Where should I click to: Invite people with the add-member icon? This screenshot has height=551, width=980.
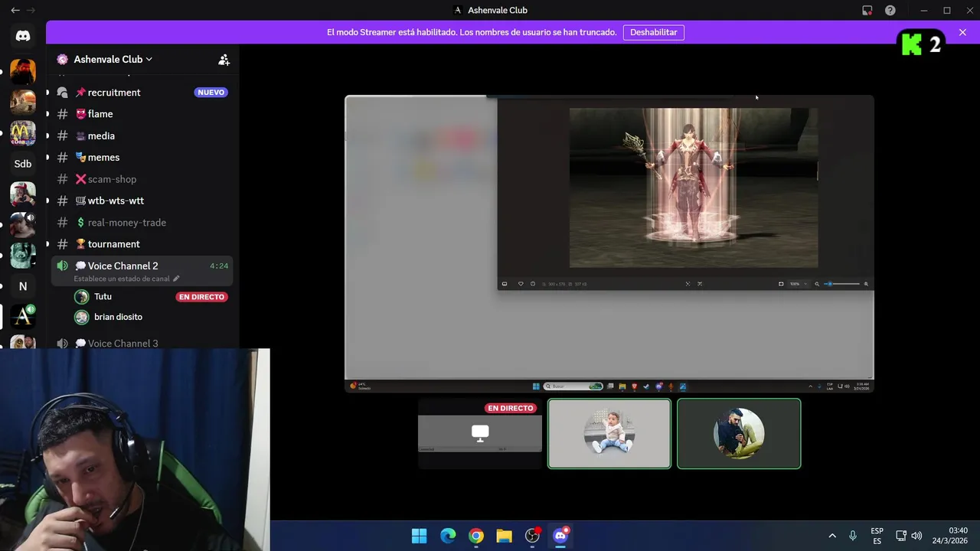[x=224, y=59]
